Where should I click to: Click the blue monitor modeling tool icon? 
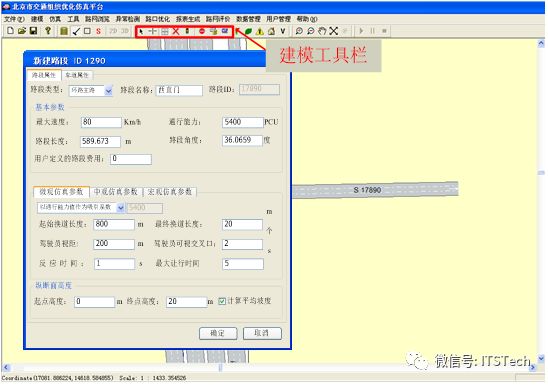point(225,31)
